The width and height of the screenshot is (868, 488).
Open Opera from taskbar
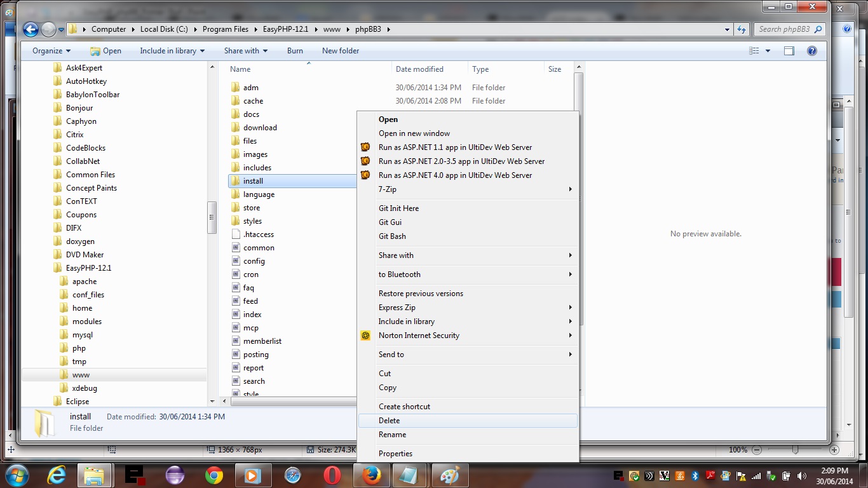click(x=332, y=475)
